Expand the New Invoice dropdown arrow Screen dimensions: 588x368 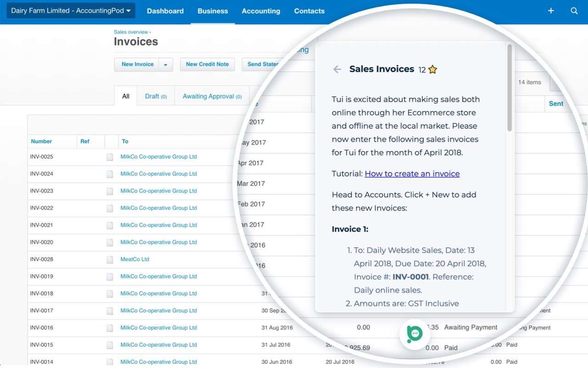click(x=166, y=64)
